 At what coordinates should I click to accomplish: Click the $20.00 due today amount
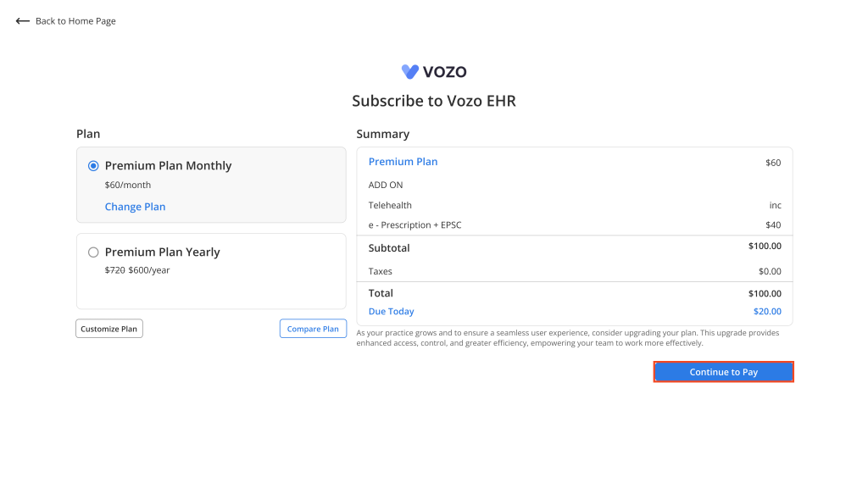point(767,312)
